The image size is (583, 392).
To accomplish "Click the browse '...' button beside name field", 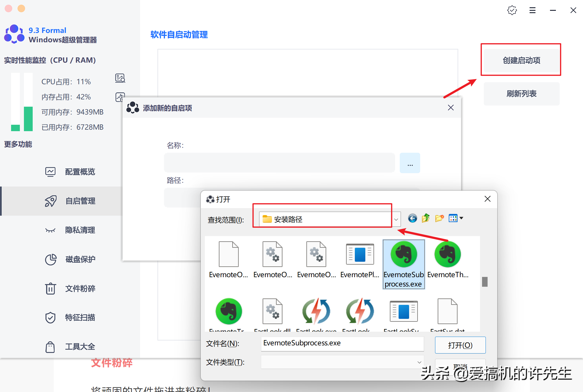I will [410, 163].
